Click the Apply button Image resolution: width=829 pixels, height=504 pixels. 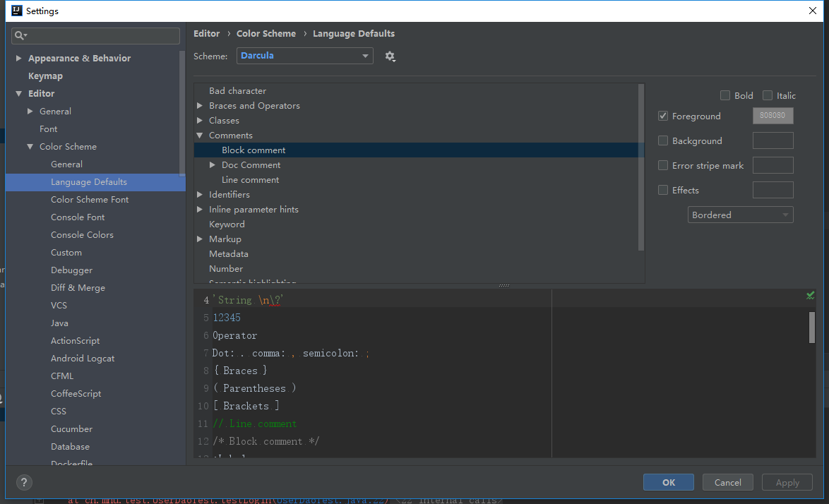click(x=787, y=482)
